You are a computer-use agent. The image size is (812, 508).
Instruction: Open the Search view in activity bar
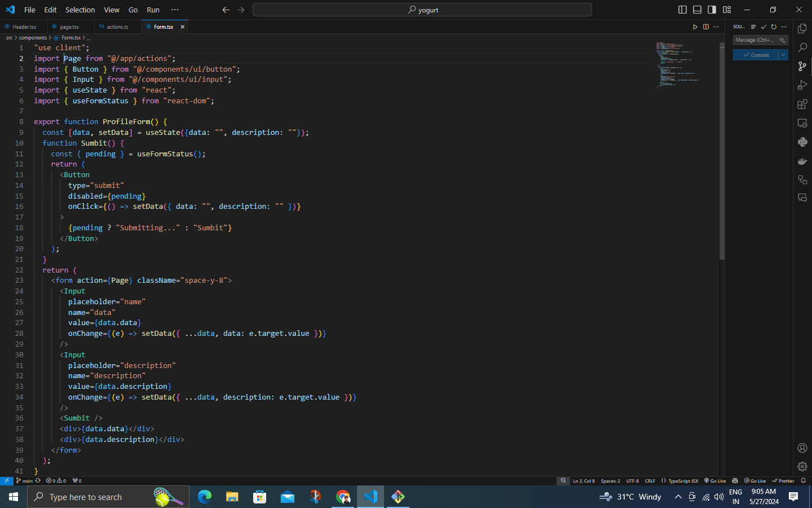click(802, 47)
